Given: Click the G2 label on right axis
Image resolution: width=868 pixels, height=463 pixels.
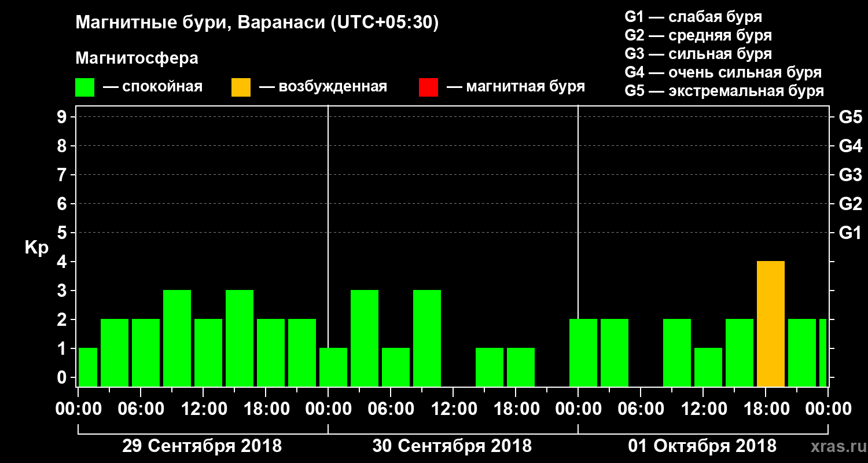Looking at the screenshot, I should [850, 204].
